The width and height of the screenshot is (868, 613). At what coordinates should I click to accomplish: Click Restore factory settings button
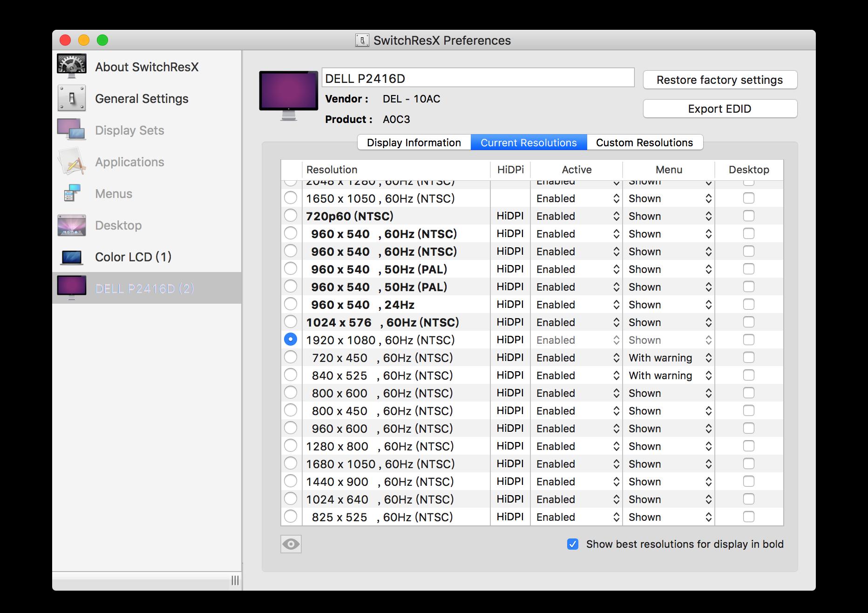[720, 80]
